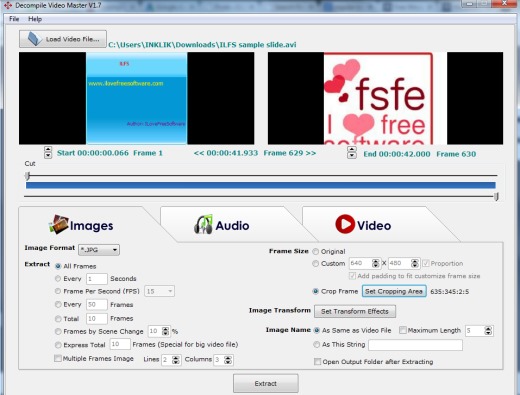Click previous frame << arrows
Image resolution: width=520 pixels, height=395 pixels.
(x=199, y=153)
